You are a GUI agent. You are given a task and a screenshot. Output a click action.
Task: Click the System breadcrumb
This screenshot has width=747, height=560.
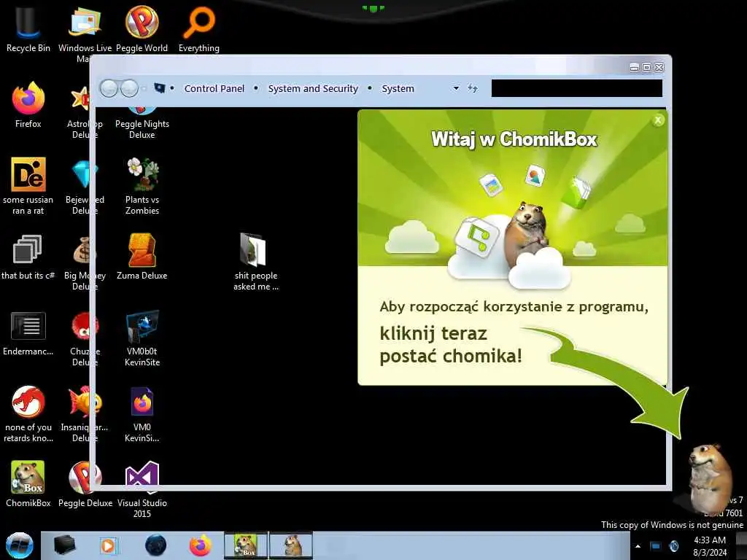coord(398,88)
